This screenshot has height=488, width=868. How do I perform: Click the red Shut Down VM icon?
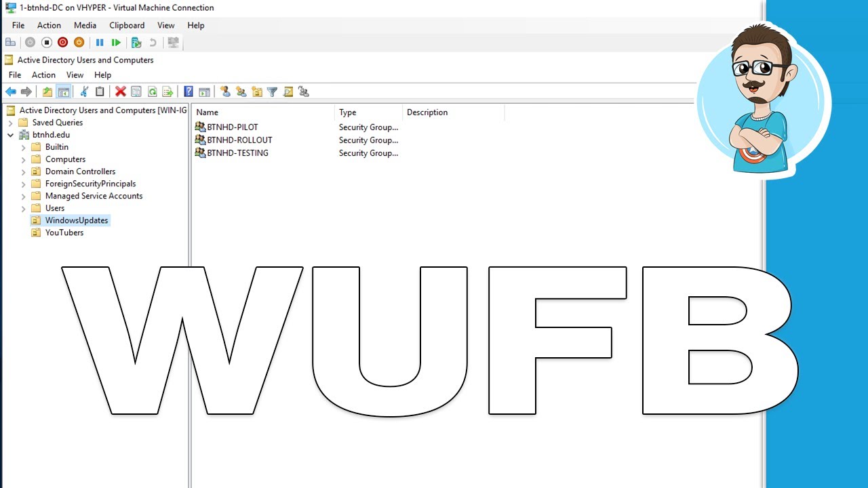(x=63, y=42)
